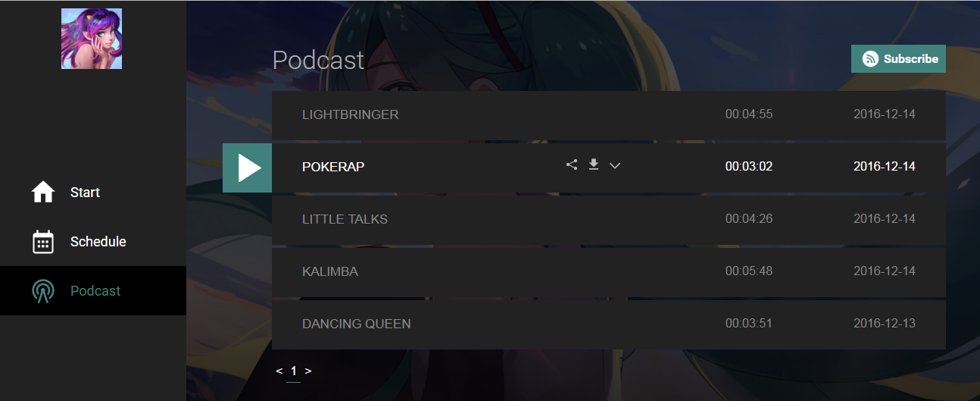The image size is (980, 401).
Task: Open the LITTLE TALKS episode
Action: (x=609, y=220)
